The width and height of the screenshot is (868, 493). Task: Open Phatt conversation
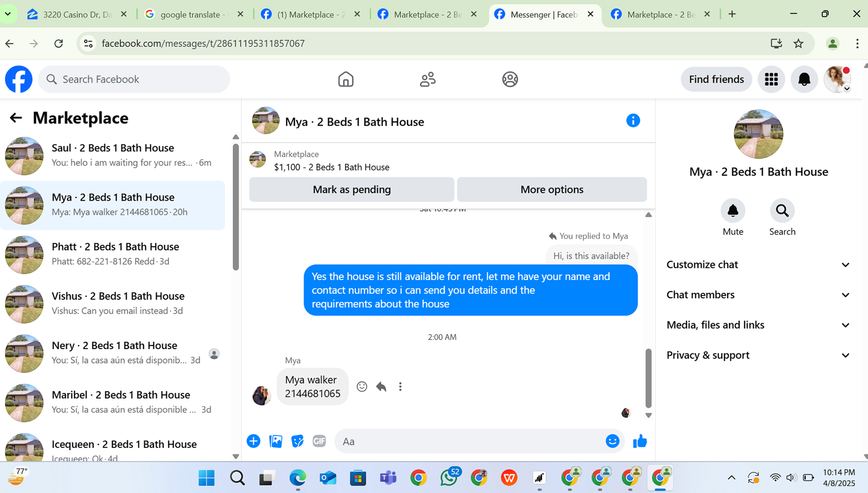(112, 254)
